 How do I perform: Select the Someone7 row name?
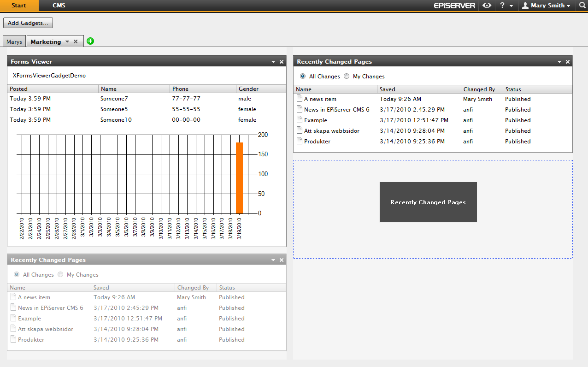click(x=114, y=99)
